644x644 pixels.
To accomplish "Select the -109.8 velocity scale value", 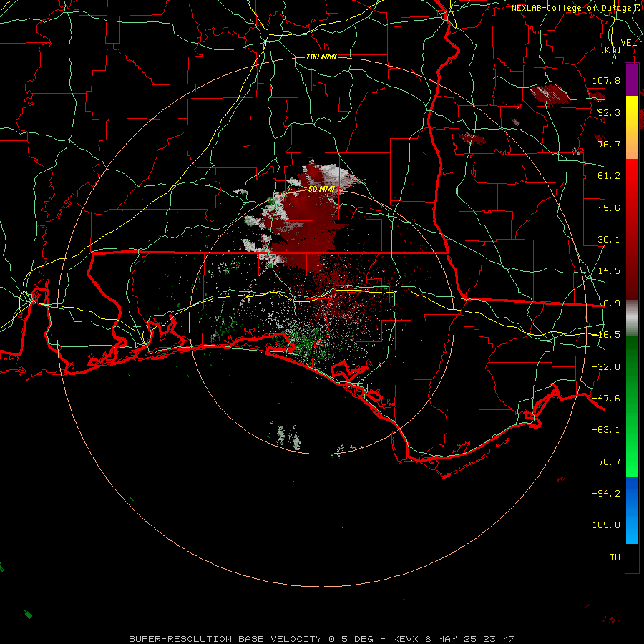I will coord(603,525).
